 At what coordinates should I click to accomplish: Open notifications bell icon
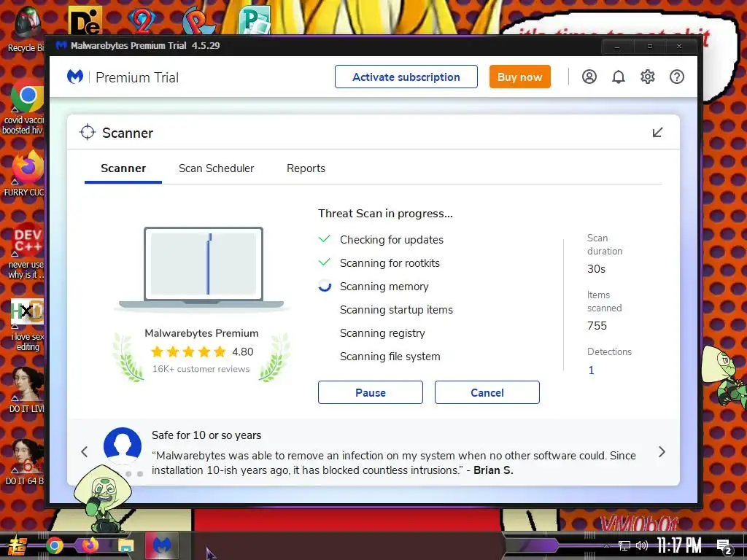point(619,77)
